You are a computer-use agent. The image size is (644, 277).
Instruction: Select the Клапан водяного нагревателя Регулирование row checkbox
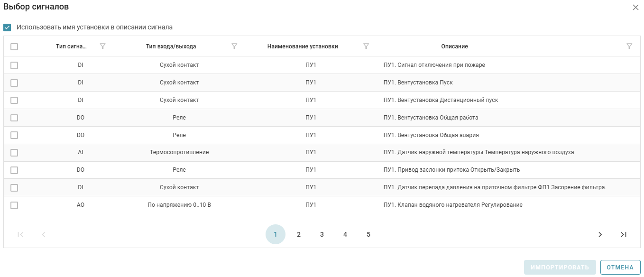click(x=14, y=205)
